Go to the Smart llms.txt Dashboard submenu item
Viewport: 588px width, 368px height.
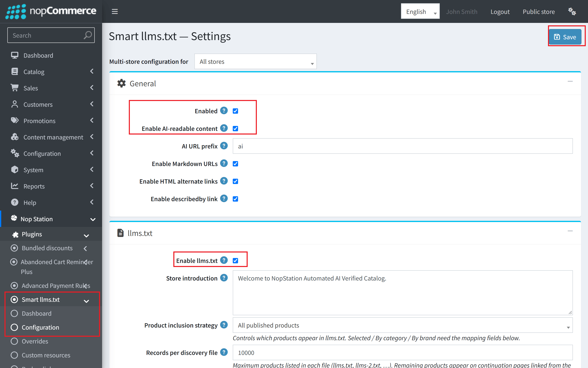pyautogui.click(x=37, y=313)
